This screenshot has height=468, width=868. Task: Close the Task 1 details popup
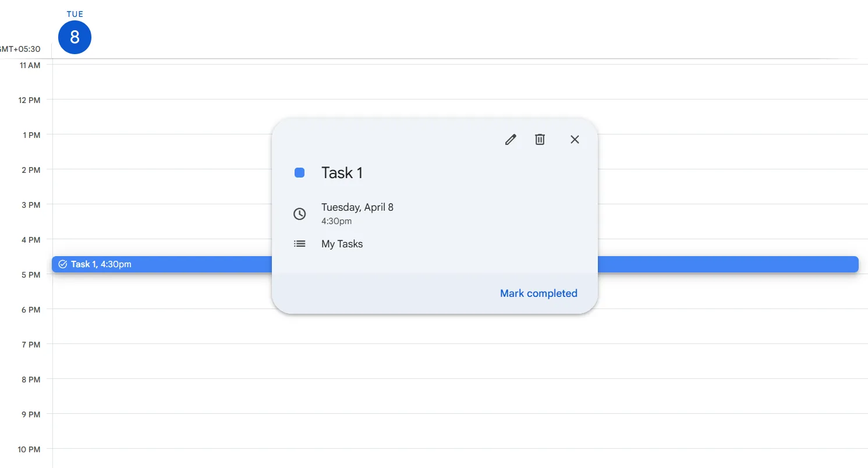tap(575, 140)
